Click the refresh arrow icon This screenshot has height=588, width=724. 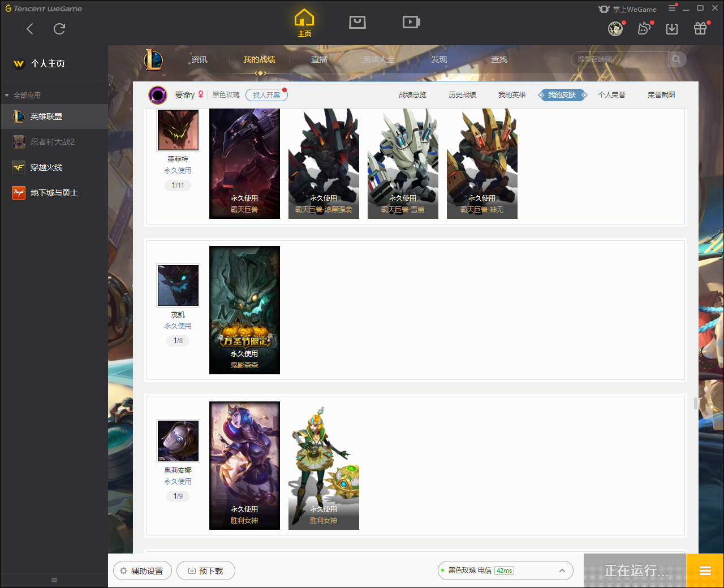[59, 29]
